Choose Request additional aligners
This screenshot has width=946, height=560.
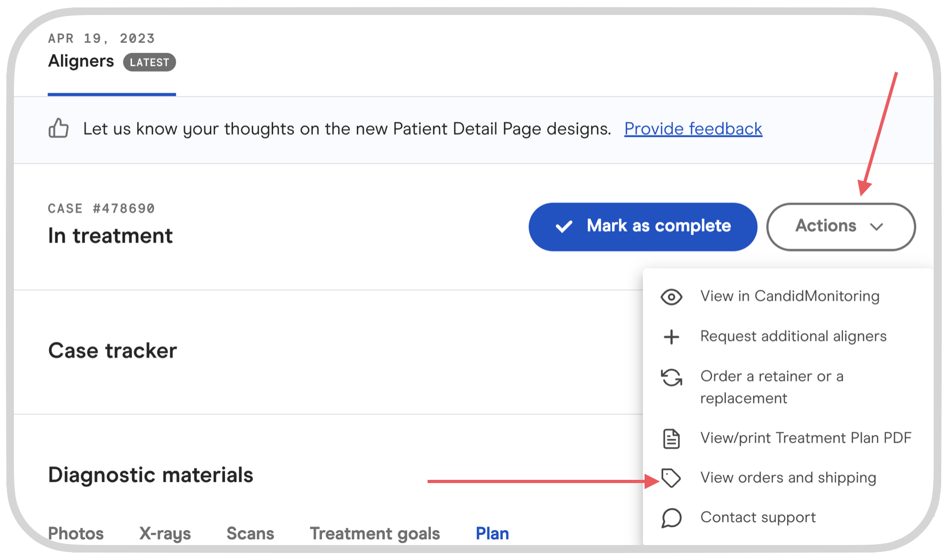click(x=793, y=336)
